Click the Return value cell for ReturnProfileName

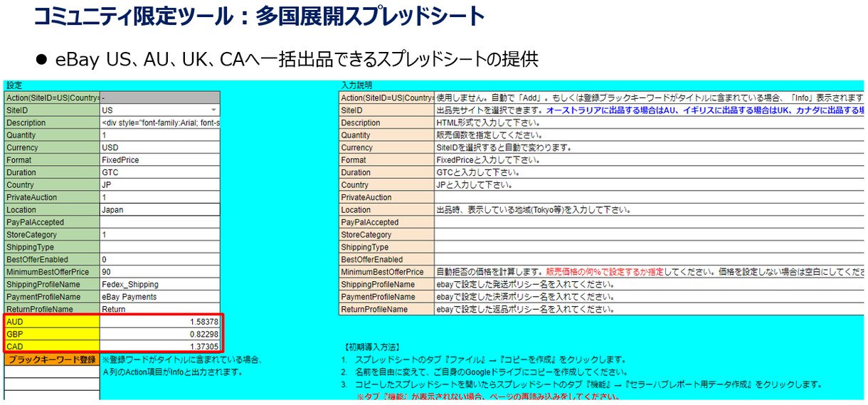tap(160, 309)
